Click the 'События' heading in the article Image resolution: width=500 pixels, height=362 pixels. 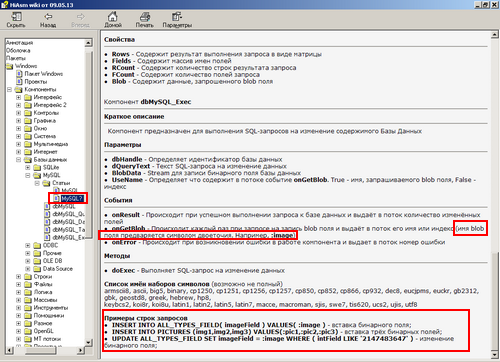[x=118, y=200]
